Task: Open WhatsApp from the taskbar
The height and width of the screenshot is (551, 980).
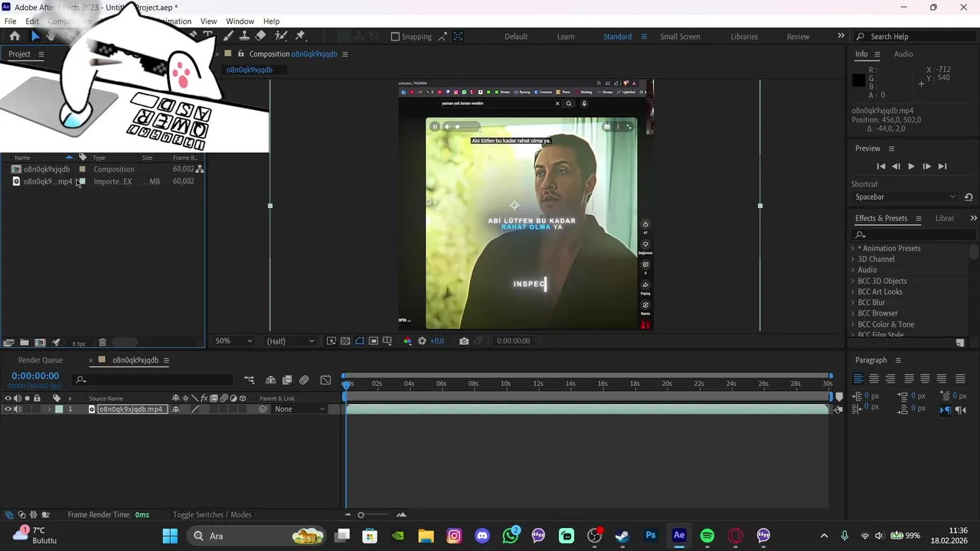Action: (x=511, y=536)
